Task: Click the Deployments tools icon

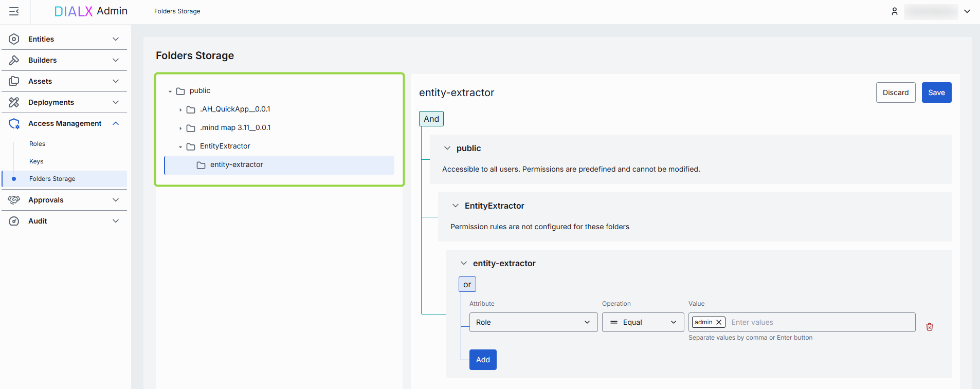Action: pos(14,102)
